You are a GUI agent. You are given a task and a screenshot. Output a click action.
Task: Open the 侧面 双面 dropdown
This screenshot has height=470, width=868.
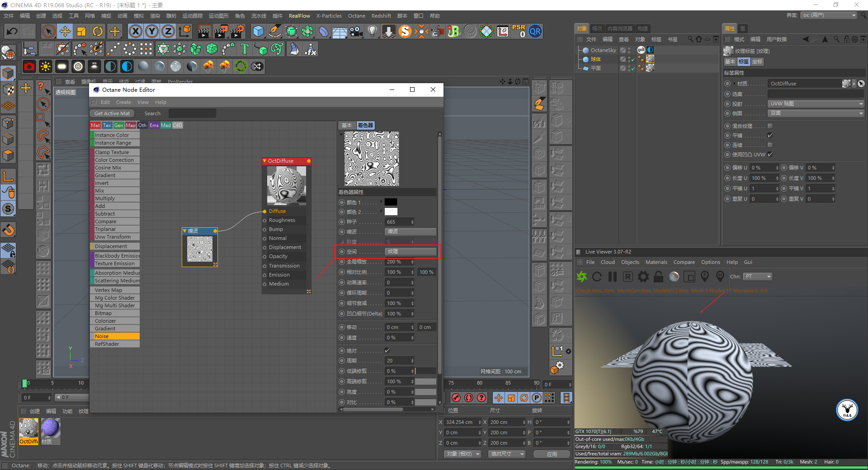(x=816, y=113)
